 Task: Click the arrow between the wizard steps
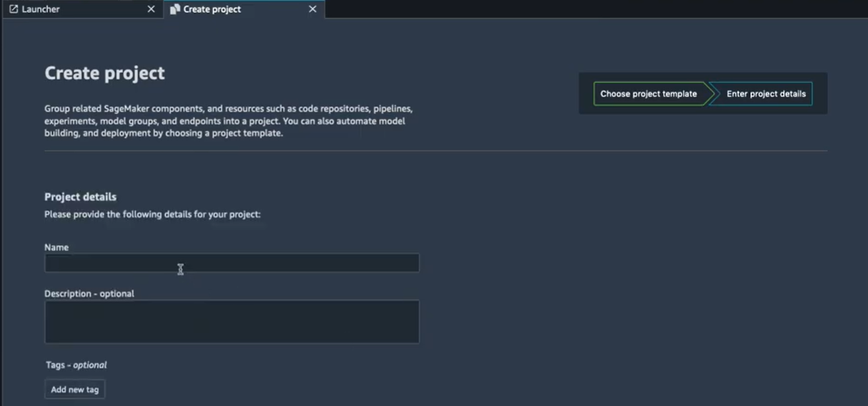[710, 94]
